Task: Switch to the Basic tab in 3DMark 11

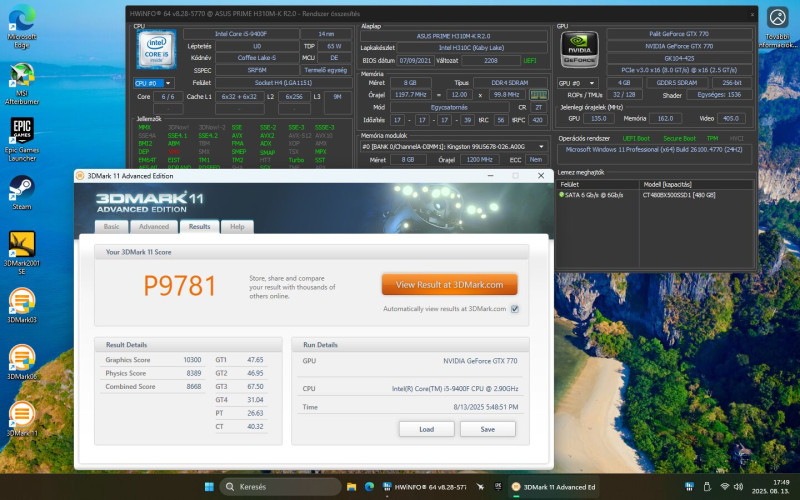Action: [111, 227]
